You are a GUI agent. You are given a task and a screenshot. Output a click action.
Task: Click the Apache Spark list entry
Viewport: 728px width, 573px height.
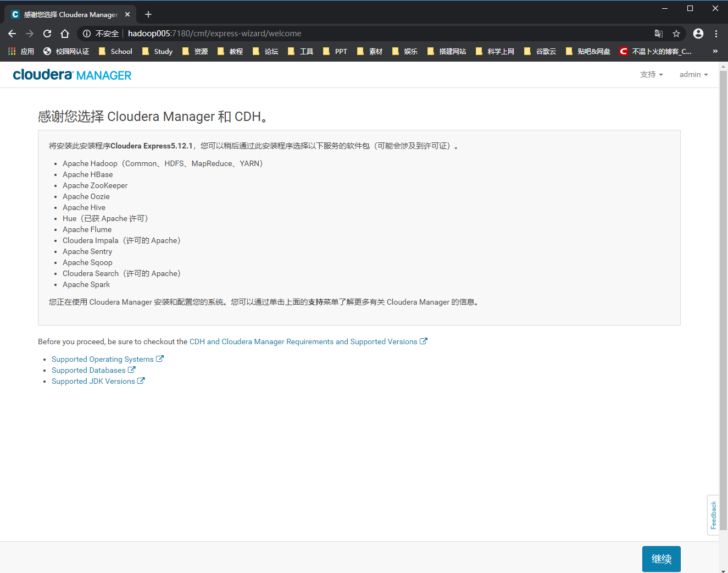pyautogui.click(x=86, y=284)
